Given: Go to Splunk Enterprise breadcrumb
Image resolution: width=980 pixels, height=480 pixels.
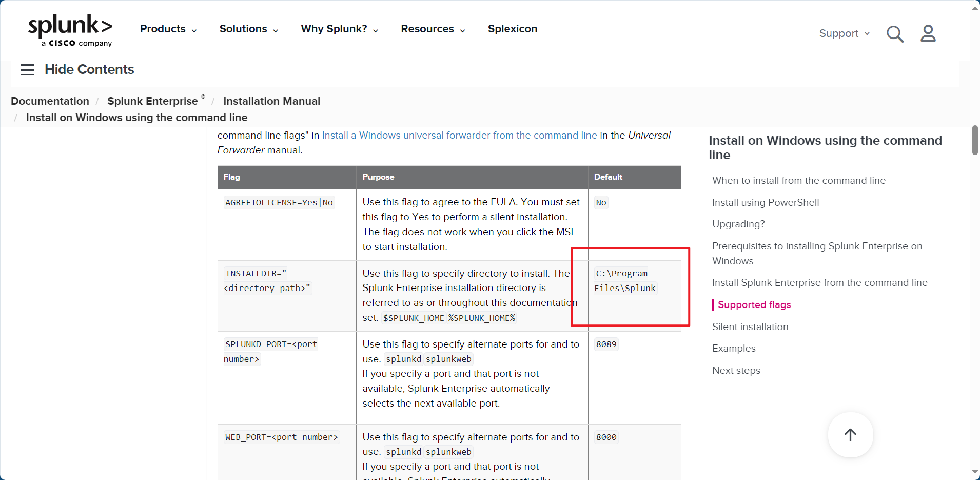Looking at the screenshot, I should point(152,101).
